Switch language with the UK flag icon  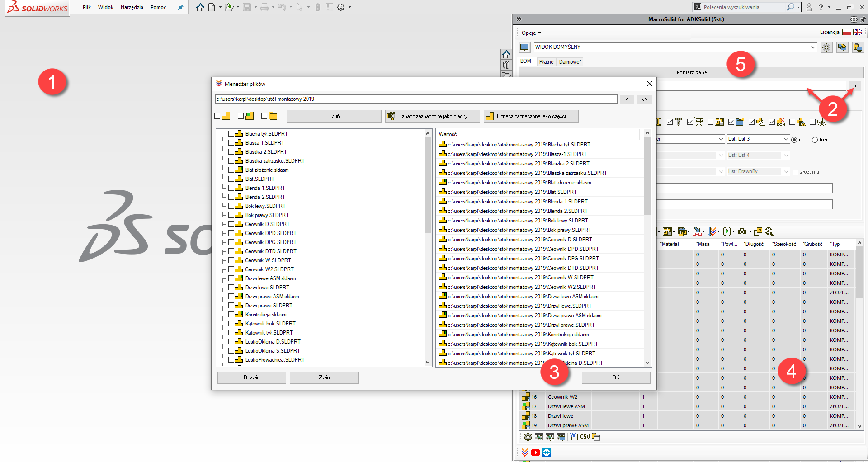[857, 32]
